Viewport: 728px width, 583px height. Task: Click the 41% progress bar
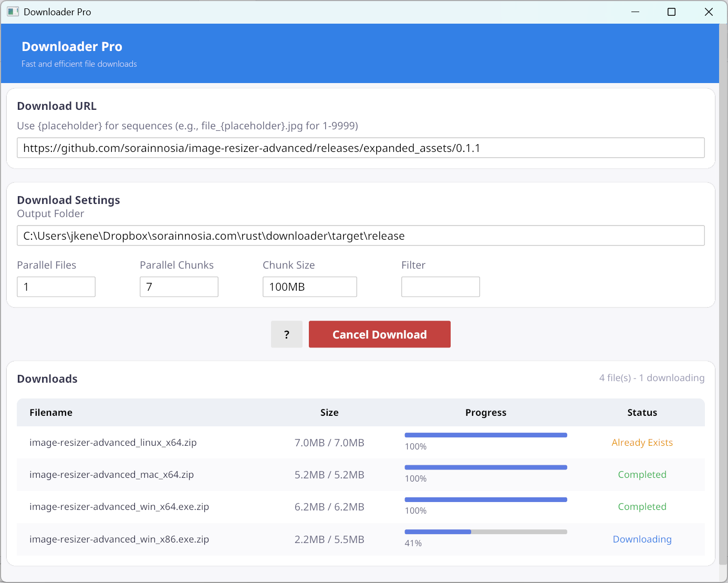point(485,531)
